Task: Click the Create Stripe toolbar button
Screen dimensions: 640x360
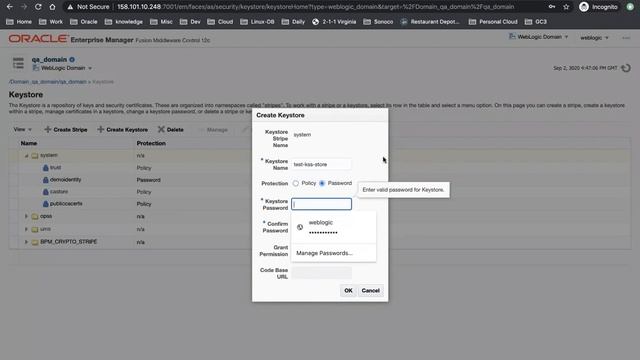Action: point(66,129)
